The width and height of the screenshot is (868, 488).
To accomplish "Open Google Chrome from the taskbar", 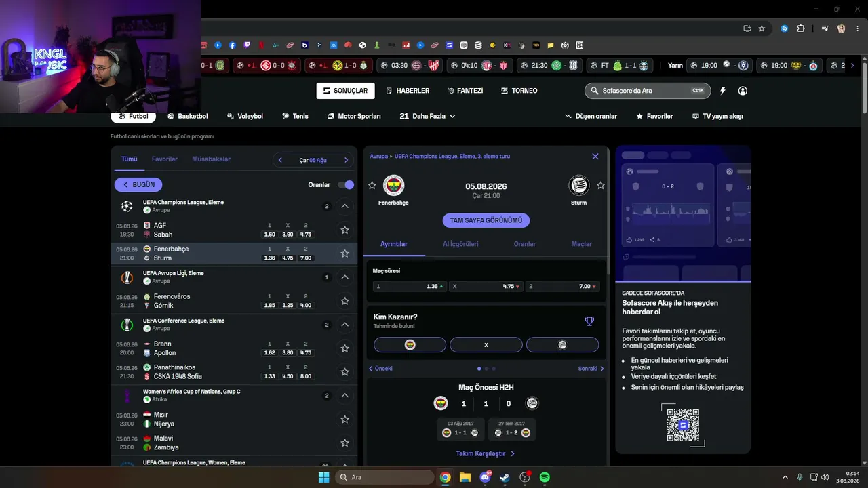I will 445,477.
